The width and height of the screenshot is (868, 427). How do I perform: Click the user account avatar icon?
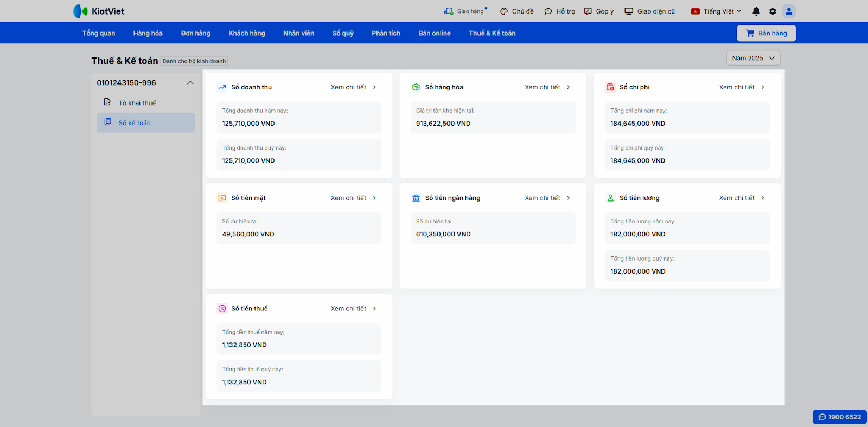(789, 11)
